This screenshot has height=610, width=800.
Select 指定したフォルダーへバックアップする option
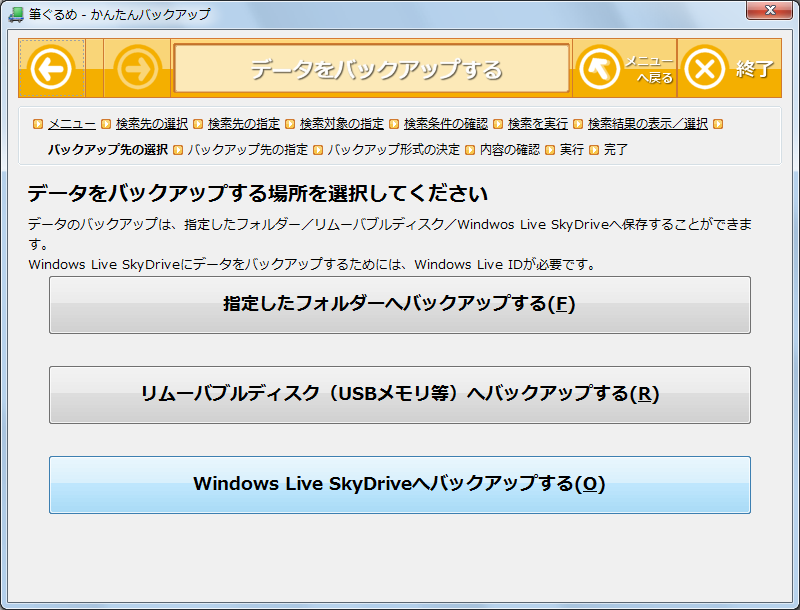[400, 305]
